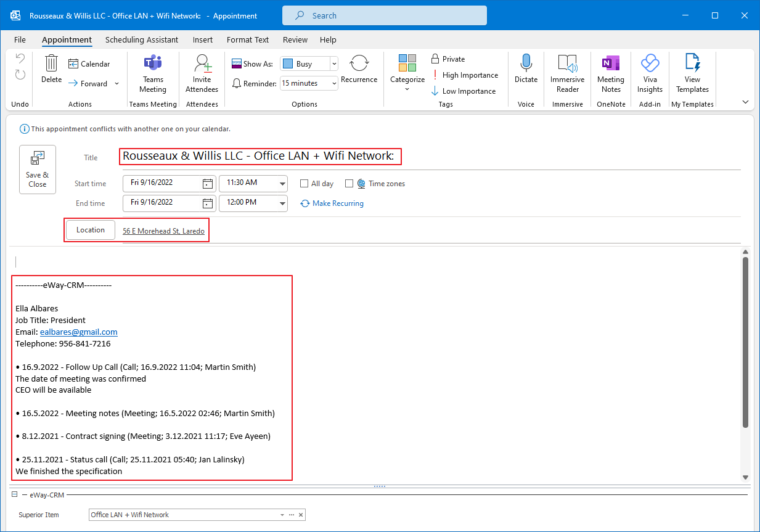Image resolution: width=760 pixels, height=532 pixels.
Task: Switch to the Format Text tab
Action: (x=248, y=39)
